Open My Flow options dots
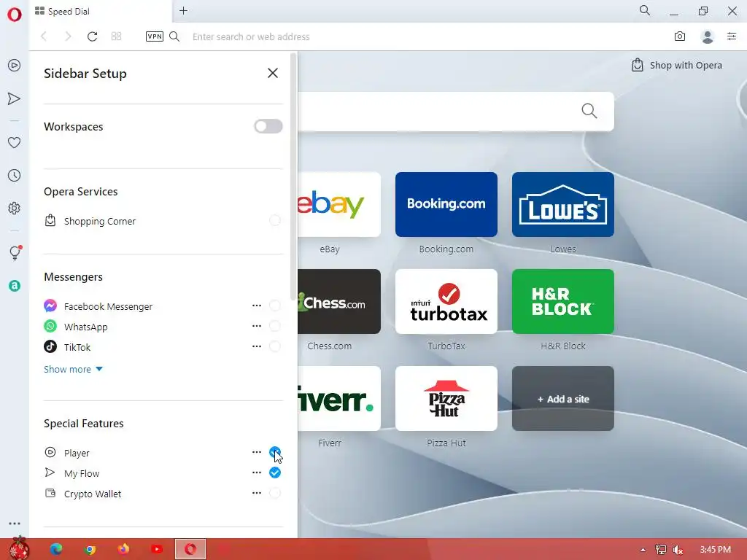 pyautogui.click(x=256, y=472)
